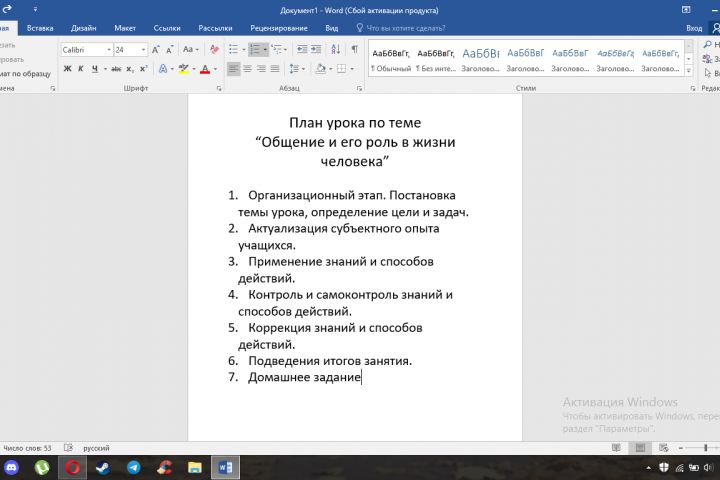Open the Шрифт dialog launcher

219,88
